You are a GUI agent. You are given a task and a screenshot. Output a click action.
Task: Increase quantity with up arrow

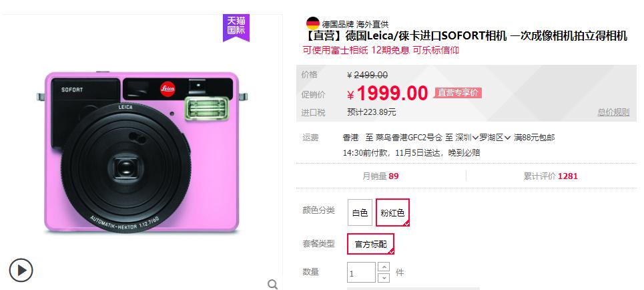pos(384,267)
